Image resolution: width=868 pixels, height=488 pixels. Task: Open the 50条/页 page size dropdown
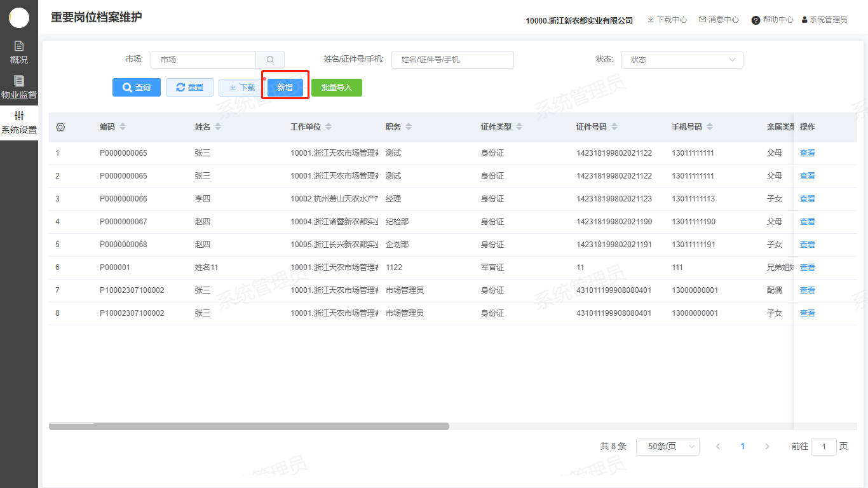point(667,447)
